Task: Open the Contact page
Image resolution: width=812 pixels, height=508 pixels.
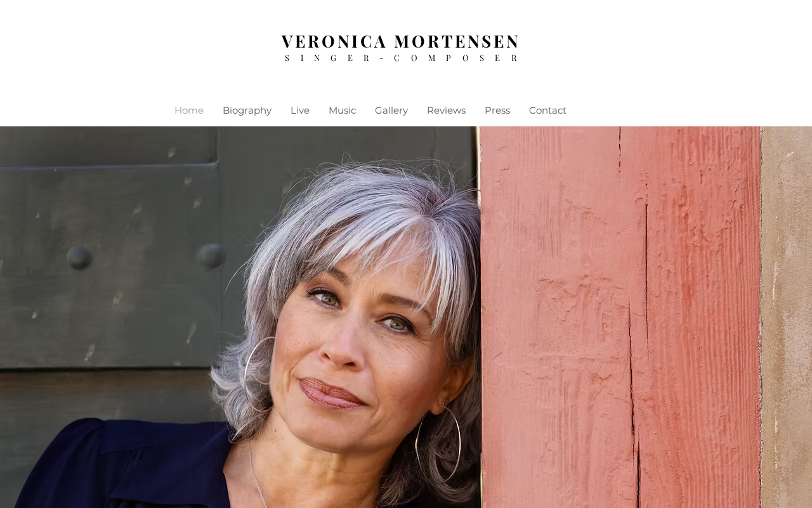Action: click(x=547, y=110)
